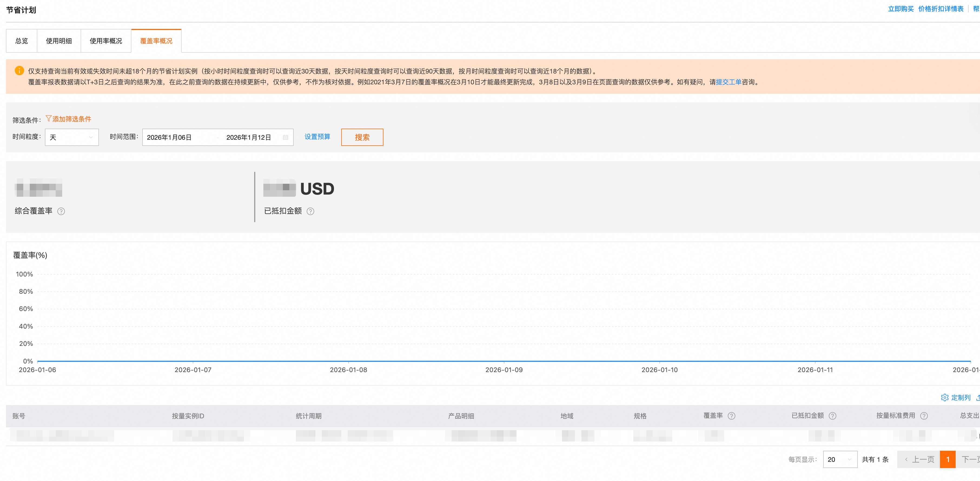The image size is (980, 481).
Task: Click help icon beside 已抵扣金额 summary
Action: (310, 211)
